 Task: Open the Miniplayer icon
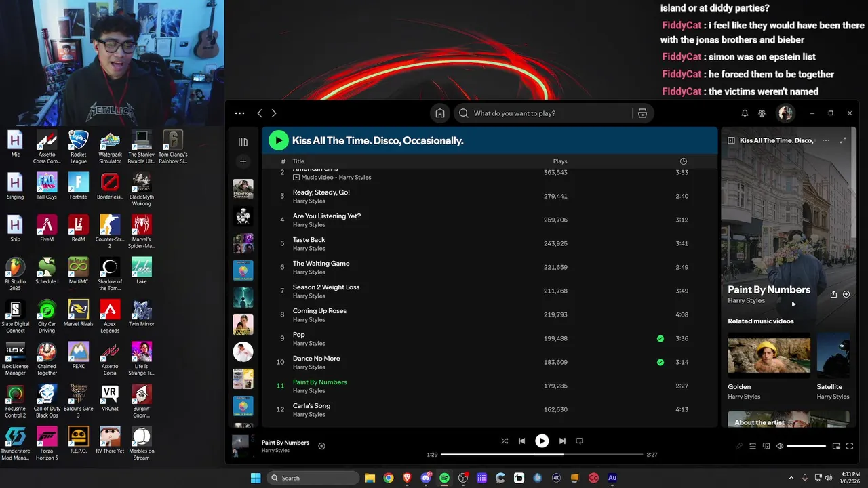(x=836, y=446)
